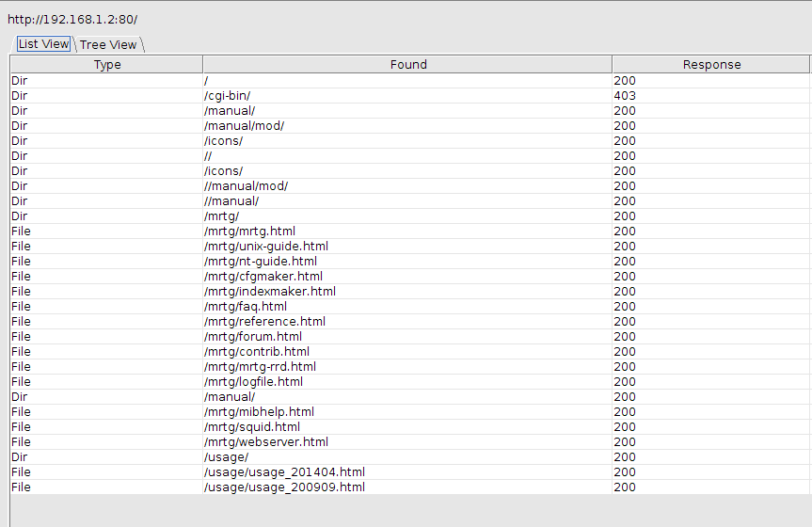This screenshot has height=527, width=812.
Task: Sort by the Type column header
Action: coord(107,65)
